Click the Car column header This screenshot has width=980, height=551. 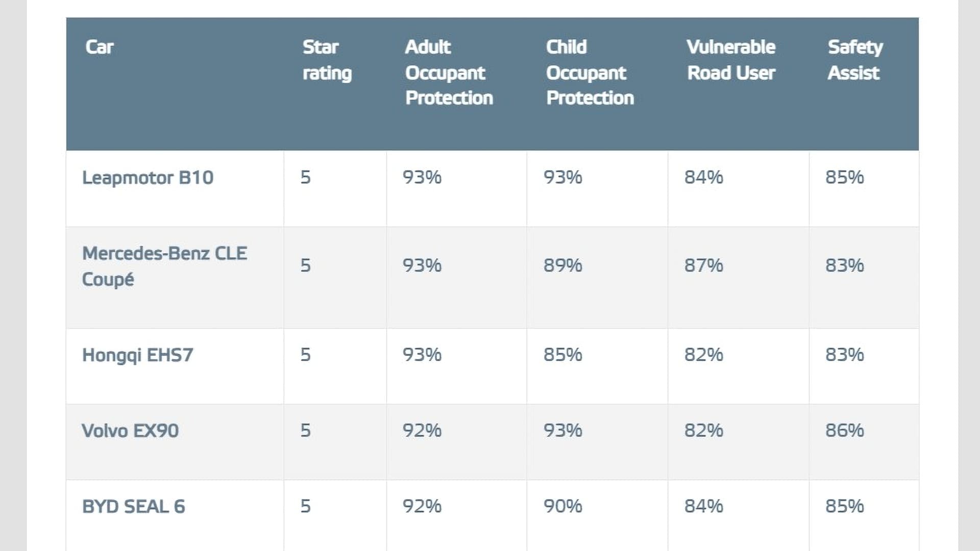tap(99, 47)
